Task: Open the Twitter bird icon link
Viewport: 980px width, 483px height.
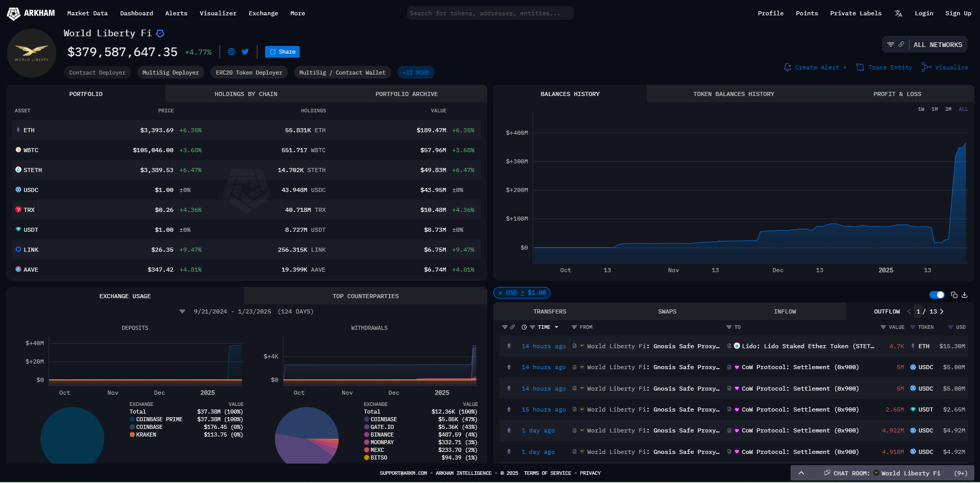Action: coord(245,52)
